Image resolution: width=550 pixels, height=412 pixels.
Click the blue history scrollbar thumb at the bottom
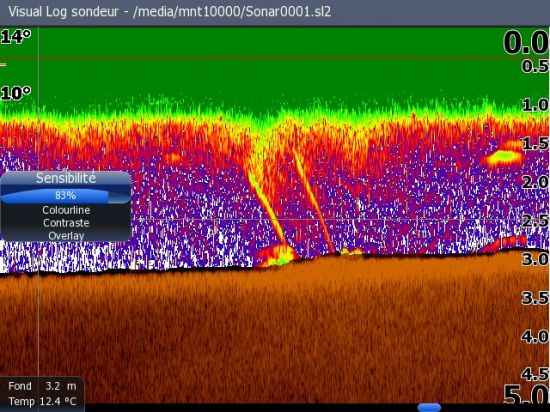pos(429,407)
